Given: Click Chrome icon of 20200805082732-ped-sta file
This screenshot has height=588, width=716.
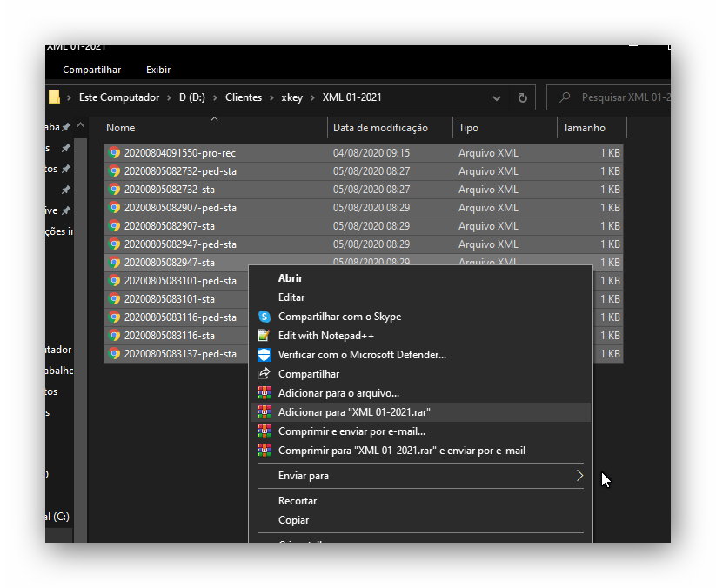Looking at the screenshot, I should pos(114,171).
